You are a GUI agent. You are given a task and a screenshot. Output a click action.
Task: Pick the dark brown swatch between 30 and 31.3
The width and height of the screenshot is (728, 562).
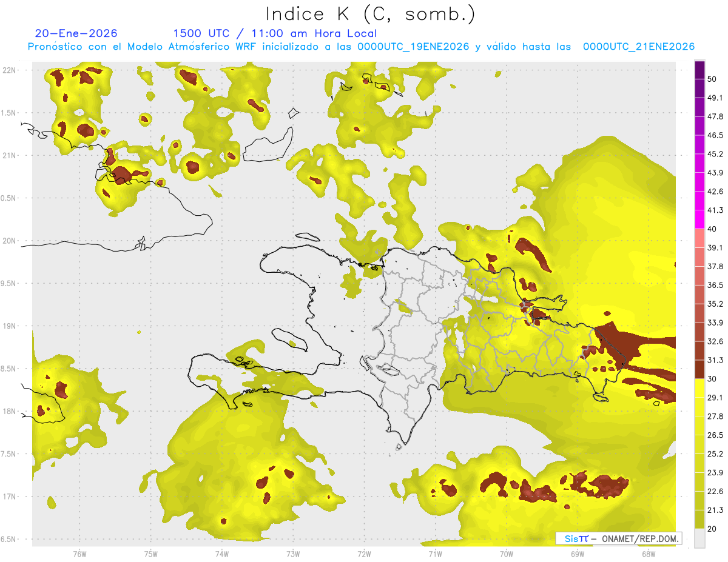[x=699, y=370]
